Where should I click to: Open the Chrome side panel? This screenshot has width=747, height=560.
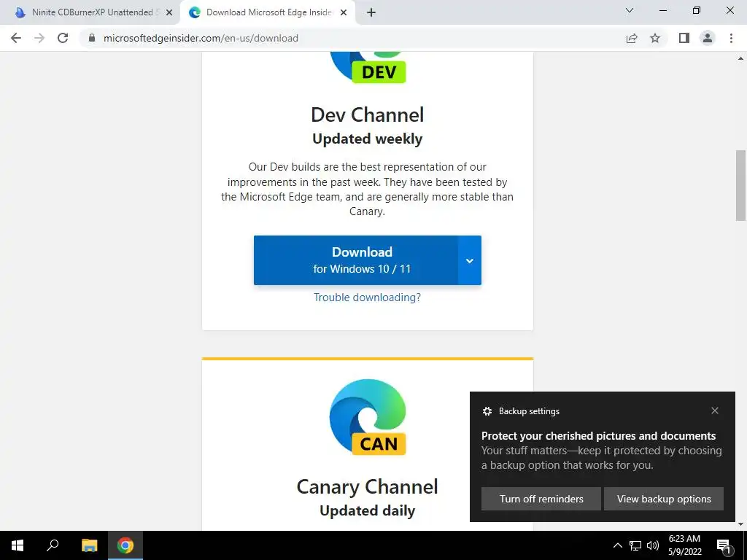[684, 38]
